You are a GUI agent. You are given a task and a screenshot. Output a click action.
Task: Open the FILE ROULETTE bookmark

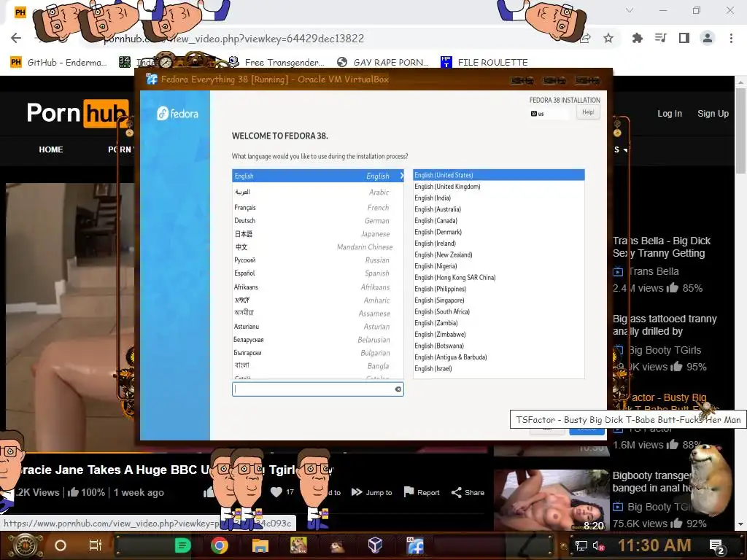click(x=484, y=63)
